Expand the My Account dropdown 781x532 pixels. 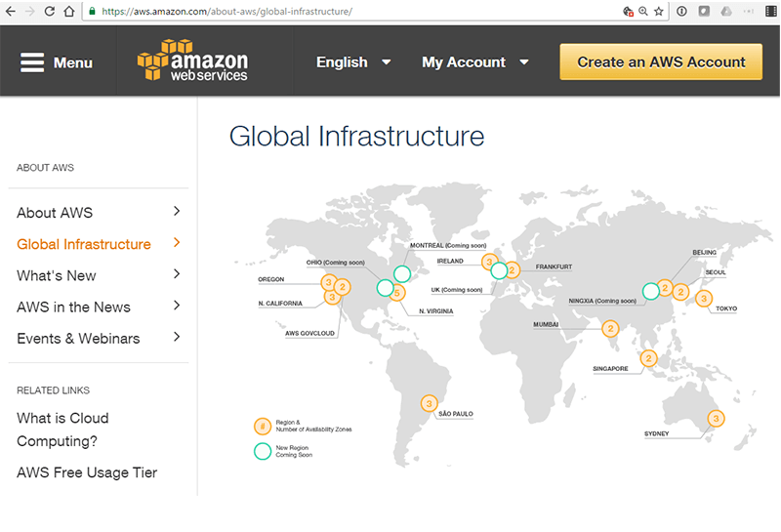point(475,62)
